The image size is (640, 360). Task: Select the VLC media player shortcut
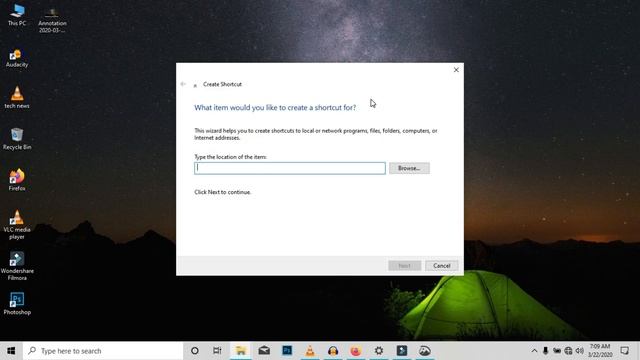click(x=17, y=224)
